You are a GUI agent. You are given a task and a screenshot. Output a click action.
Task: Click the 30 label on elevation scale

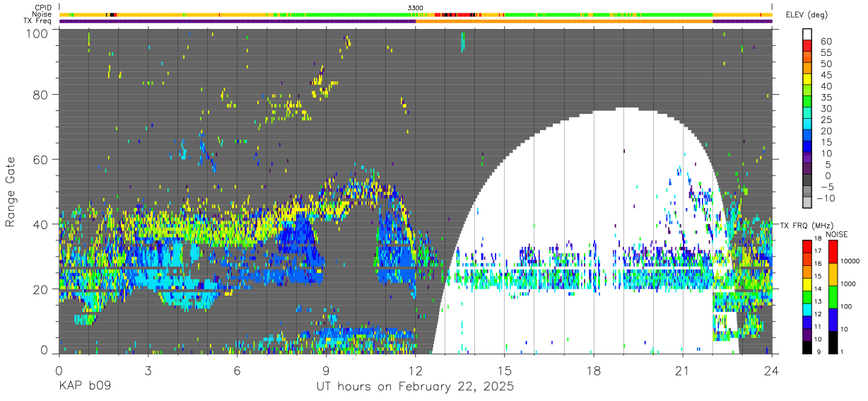(x=826, y=109)
